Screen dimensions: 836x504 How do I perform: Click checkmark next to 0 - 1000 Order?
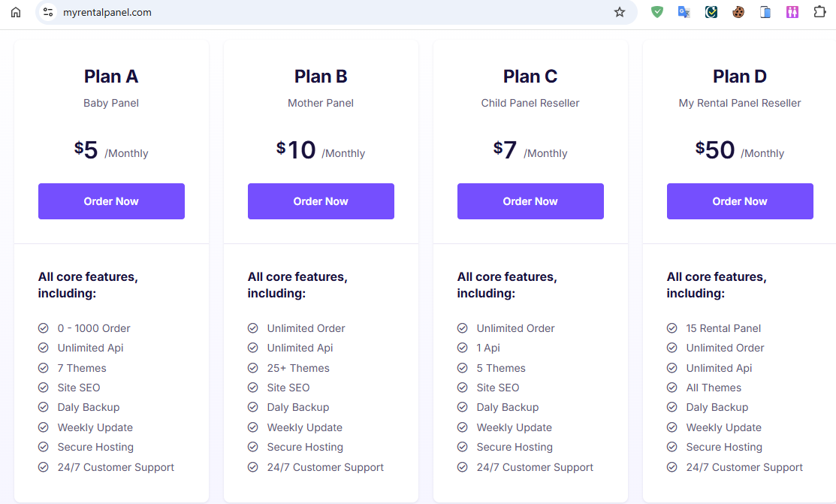click(43, 328)
